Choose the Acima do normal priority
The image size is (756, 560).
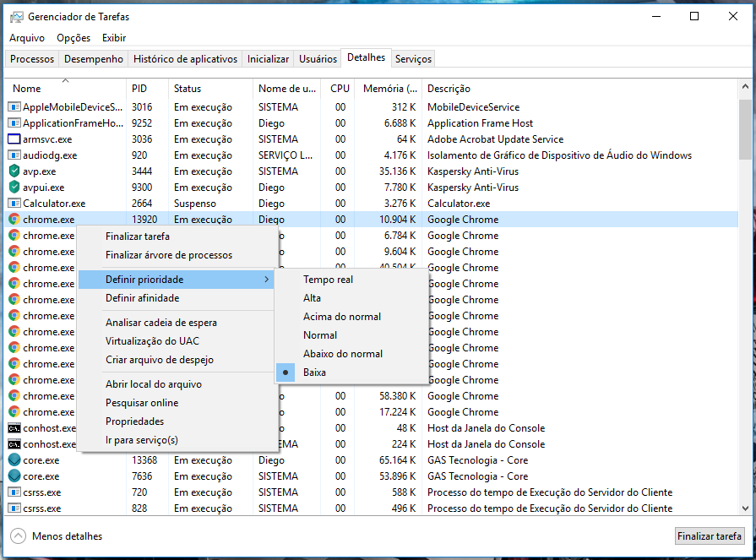click(x=351, y=317)
